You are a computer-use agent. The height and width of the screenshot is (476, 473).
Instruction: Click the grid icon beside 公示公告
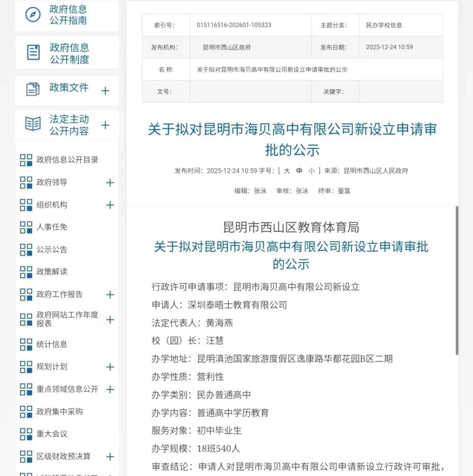pyautogui.click(x=26, y=250)
